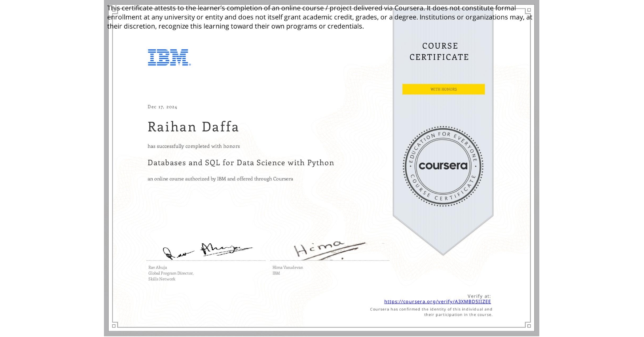Click the course title Databases and SQL text

tap(241, 163)
